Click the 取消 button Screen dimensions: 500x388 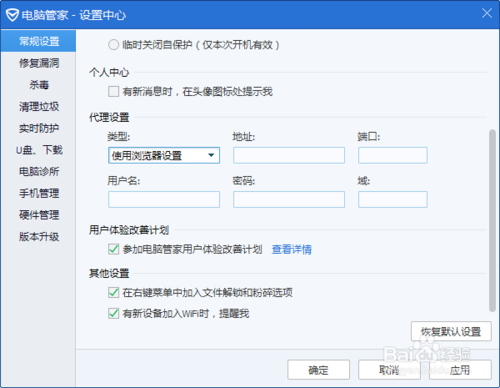point(389,370)
